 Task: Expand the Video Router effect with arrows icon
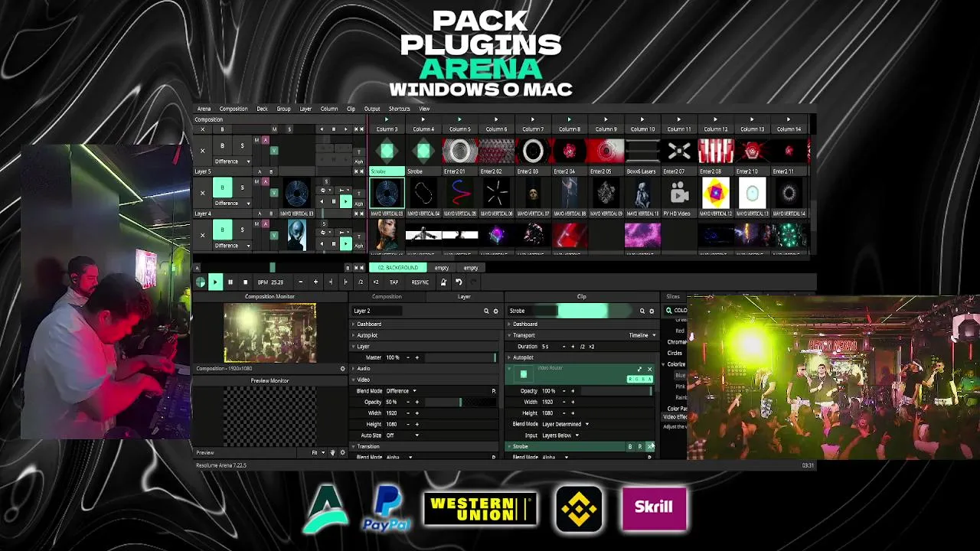click(x=640, y=369)
